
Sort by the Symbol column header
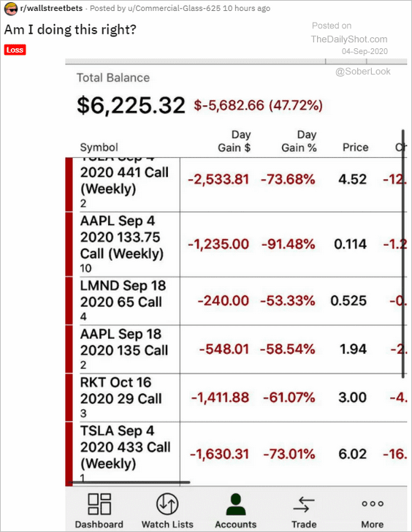coord(99,148)
